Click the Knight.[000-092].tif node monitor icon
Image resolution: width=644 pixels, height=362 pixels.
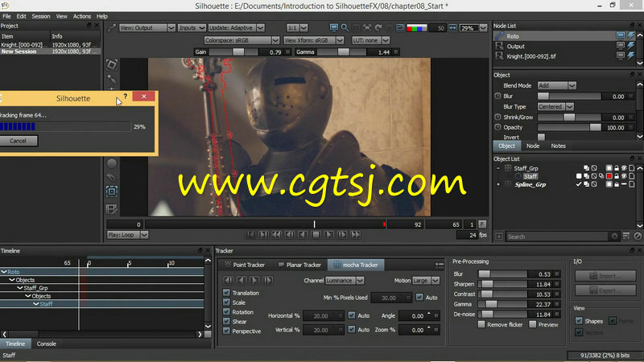[620, 56]
